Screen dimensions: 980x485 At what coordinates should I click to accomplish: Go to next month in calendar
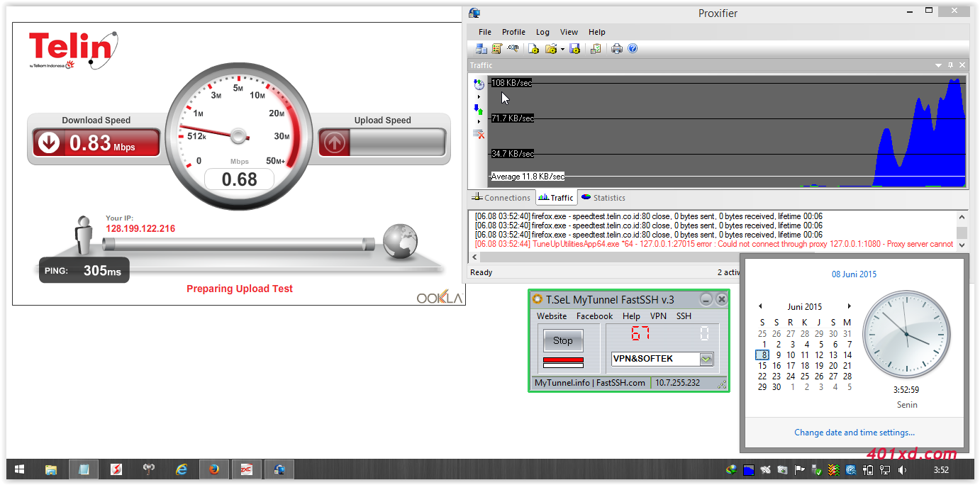pyautogui.click(x=849, y=306)
